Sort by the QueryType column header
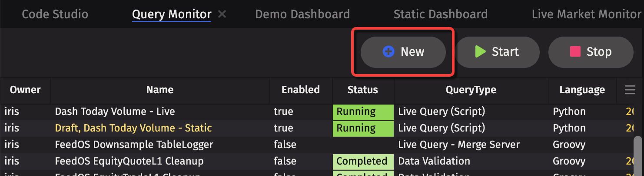644x176 pixels. 471,90
